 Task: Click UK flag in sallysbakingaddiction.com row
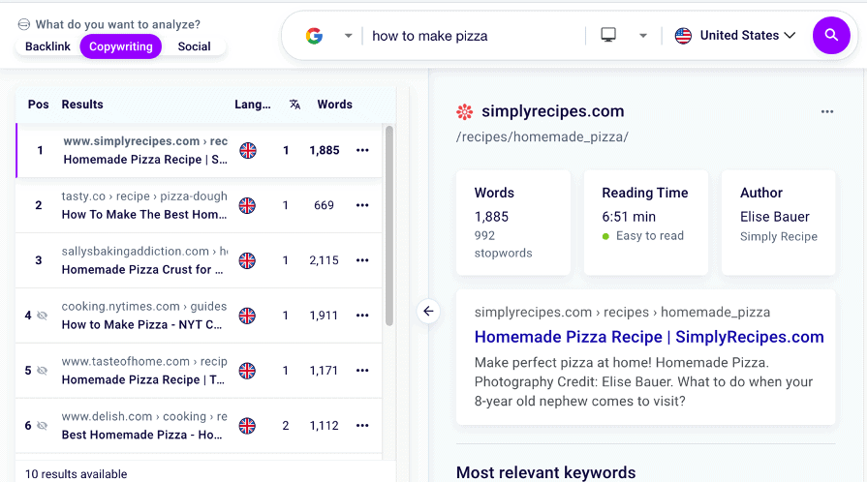(x=247, y=260)
